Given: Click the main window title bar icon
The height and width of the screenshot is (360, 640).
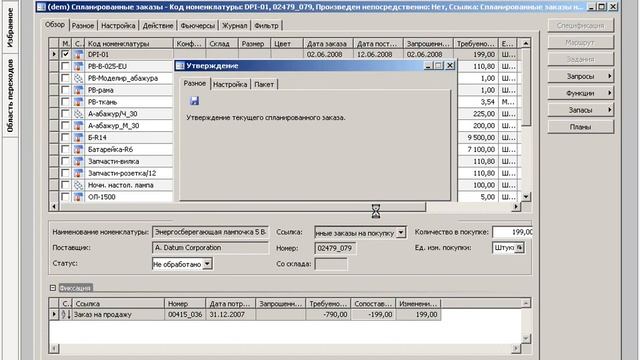Looking at the screenshot, I should tap(41, 7).
